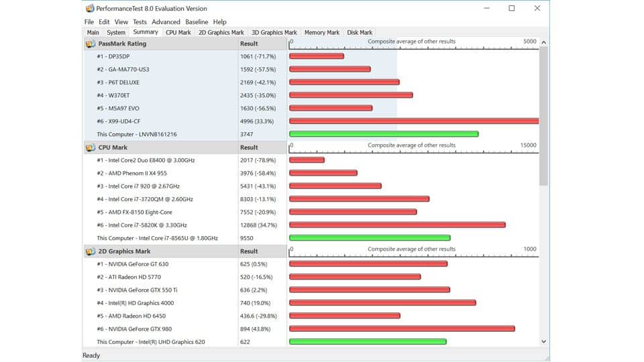This screenshot has width=644, height=362.
Task: Click the 3747 PassMark result value
Action: 246,134
